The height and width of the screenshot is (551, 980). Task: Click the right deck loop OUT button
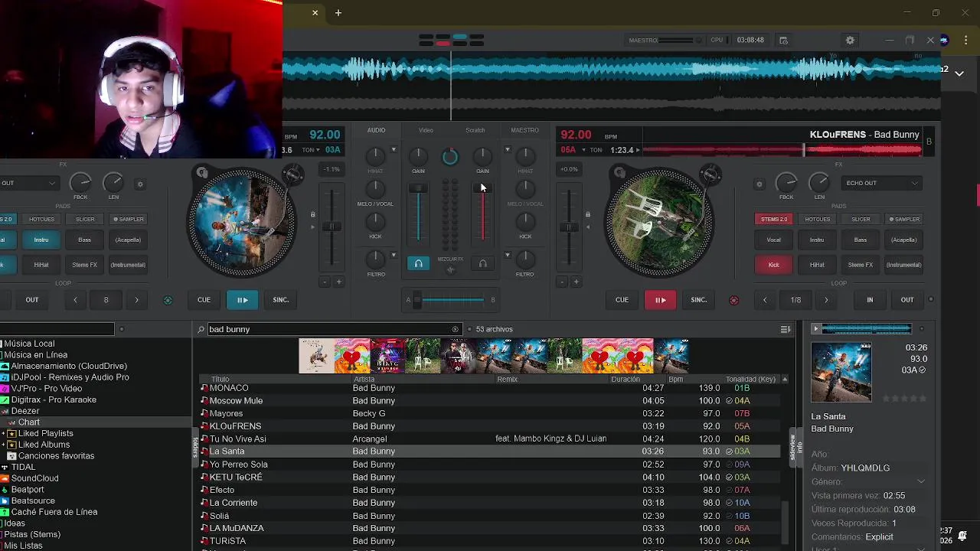click(x=907, y=300)
